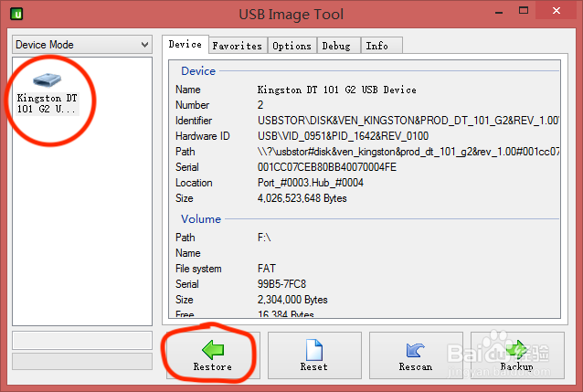Click the lower empty progress bar field

pos(82,361)
